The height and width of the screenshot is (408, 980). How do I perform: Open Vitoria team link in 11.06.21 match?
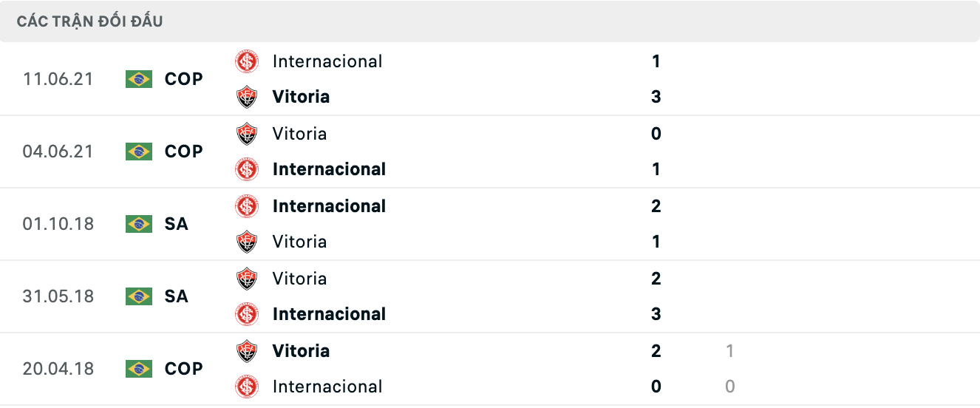coord(301,97)
